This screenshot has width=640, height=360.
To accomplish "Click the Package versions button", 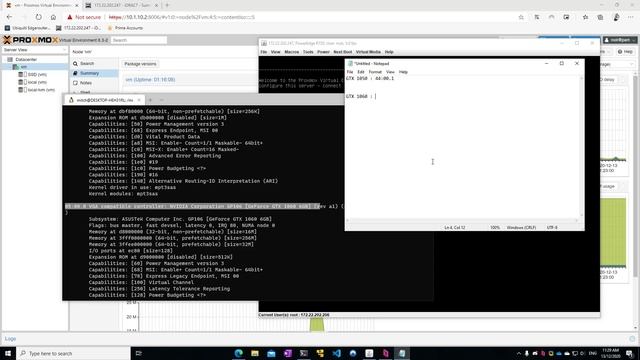I will pyautogui.click(x=140, y=64).
